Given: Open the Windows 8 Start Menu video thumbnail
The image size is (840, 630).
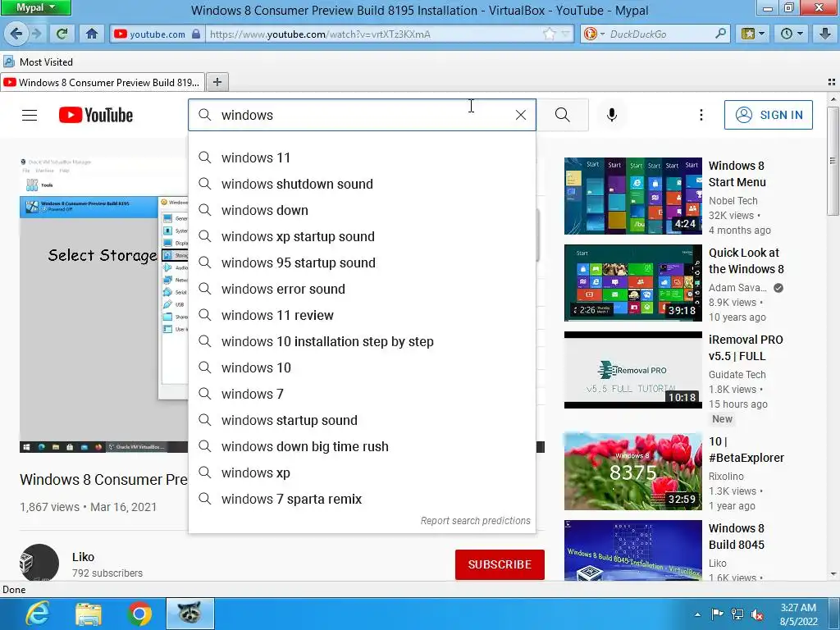Looking at the screenshot, I should click(632, 196).
